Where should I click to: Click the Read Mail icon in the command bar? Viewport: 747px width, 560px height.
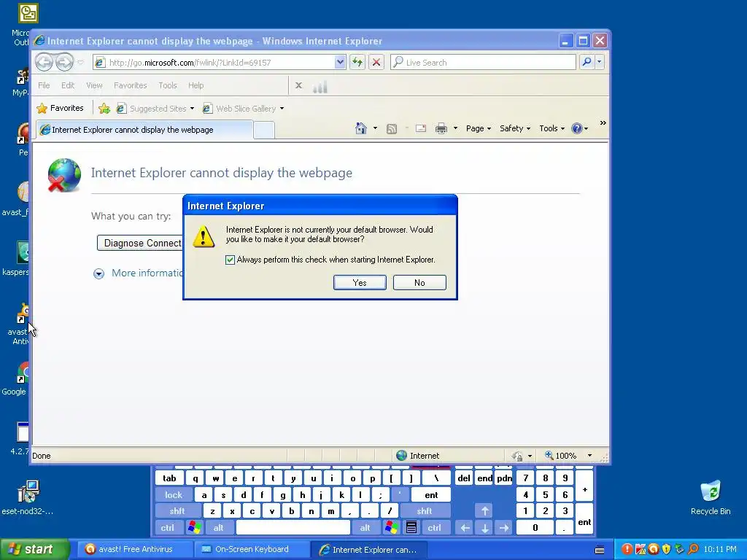421,128
